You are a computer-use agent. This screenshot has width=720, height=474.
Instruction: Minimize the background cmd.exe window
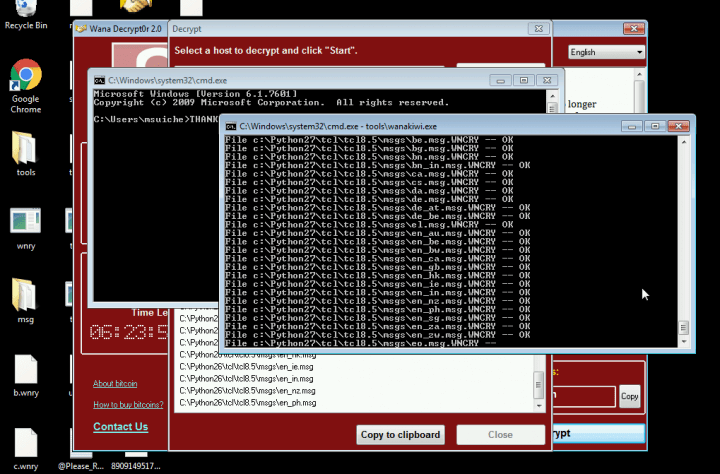tap(501, 81)
